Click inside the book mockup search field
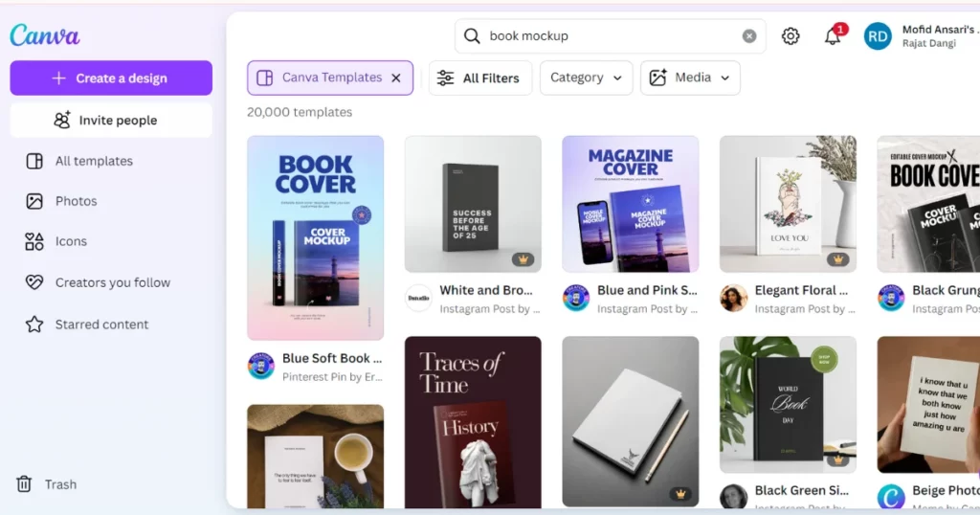This screenshot has width=980, height=515. pos(610,36)
